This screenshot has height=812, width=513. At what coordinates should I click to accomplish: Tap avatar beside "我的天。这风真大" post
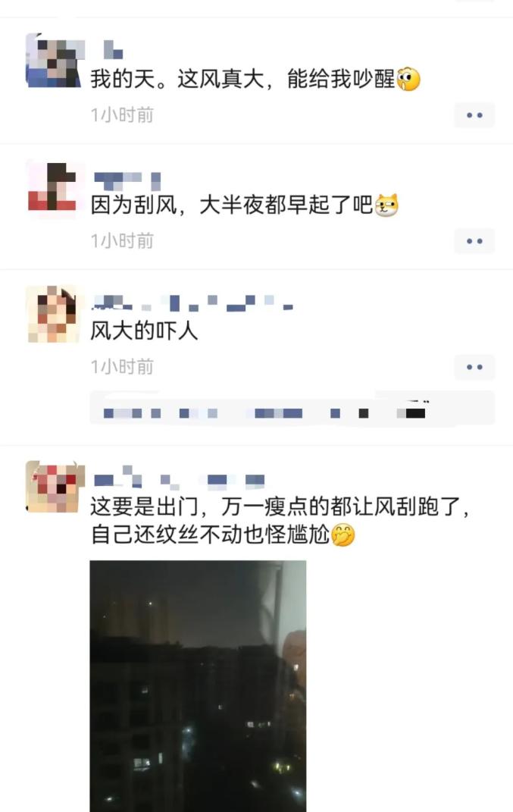(x=53, y=60)
